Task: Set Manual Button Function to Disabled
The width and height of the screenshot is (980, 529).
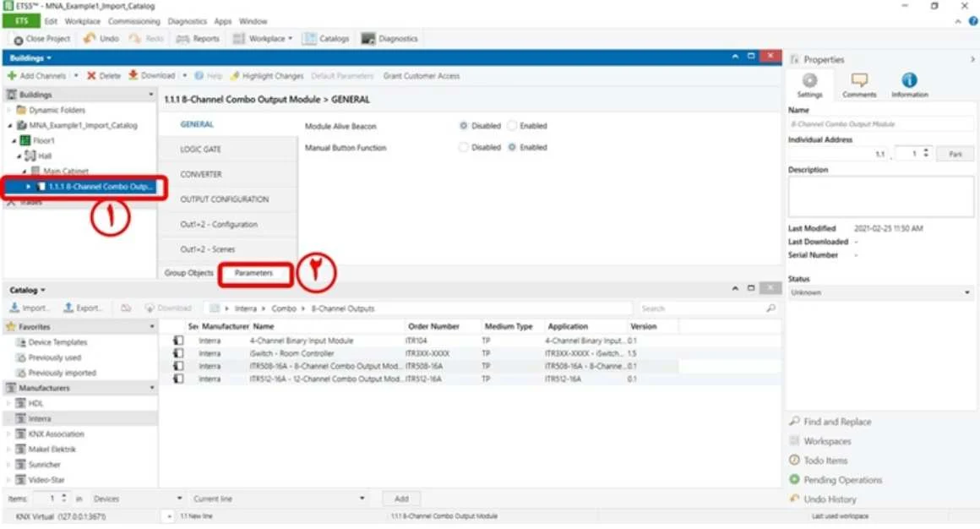Action: point(463,148)
